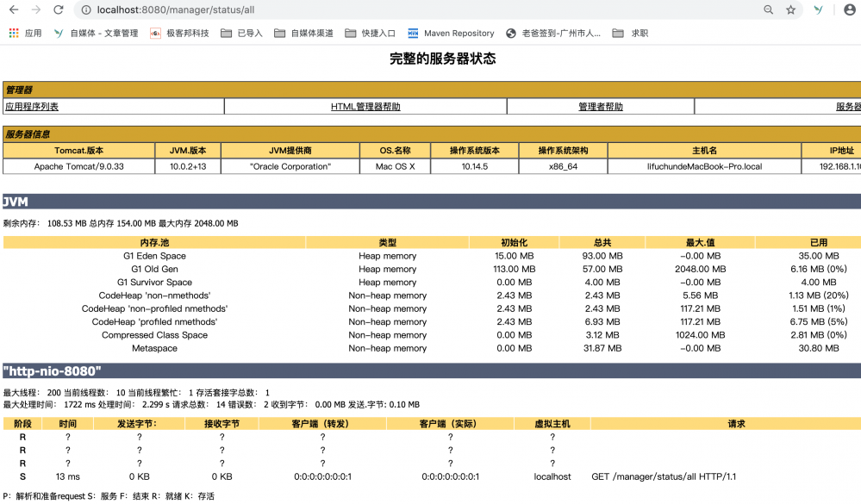
Task: Click the 已导入 bookmark folder icon
Action: coord(224,34)
